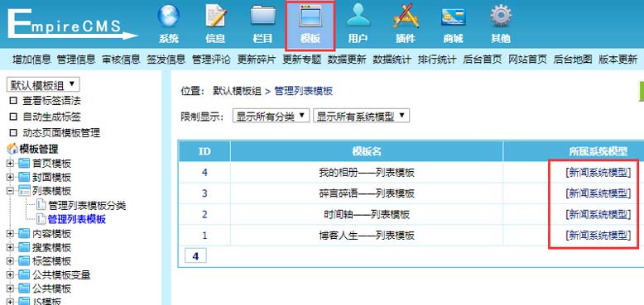
Task: Expand the 内容模板 tree node
Action: point(10,234)
